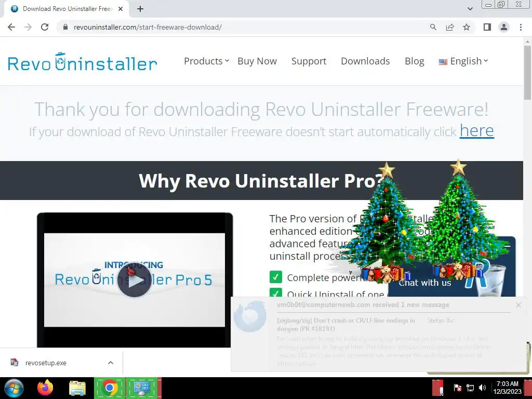Switch to Chrome in the taskbar

109,388
